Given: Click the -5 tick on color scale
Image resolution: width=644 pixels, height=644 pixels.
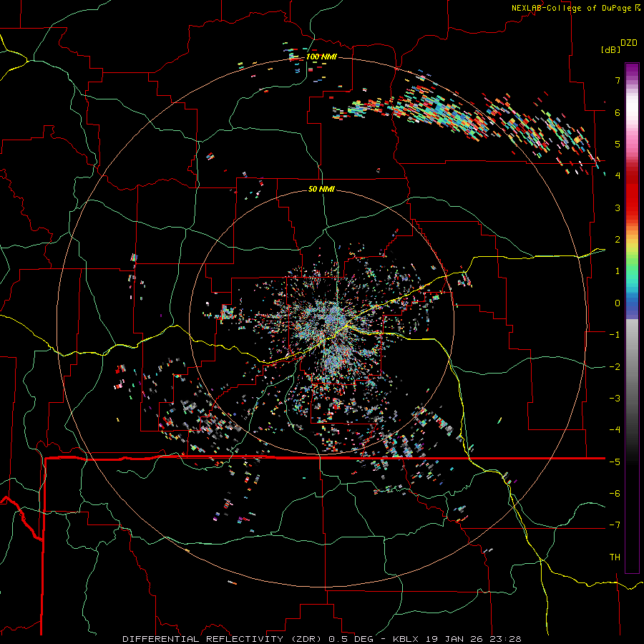Looking at the screenshot, I should tap(615, 462).
